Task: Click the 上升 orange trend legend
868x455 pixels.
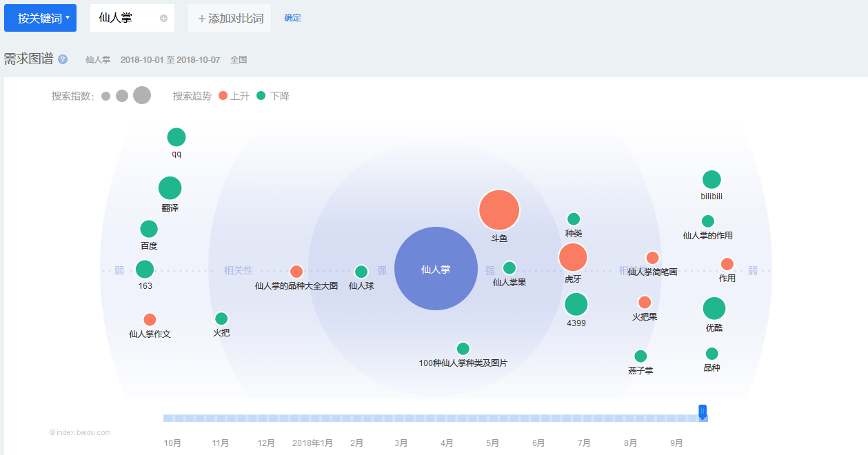Action: tap(234, 96)
